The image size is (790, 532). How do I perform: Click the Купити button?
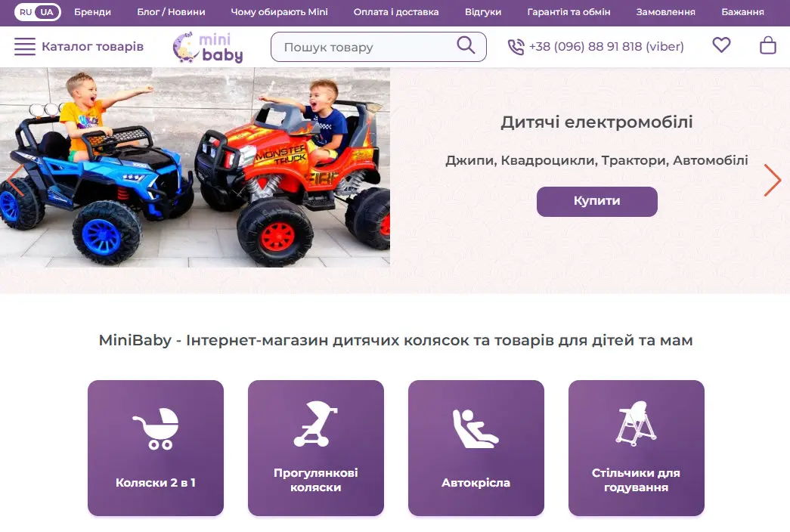[597, 202]
